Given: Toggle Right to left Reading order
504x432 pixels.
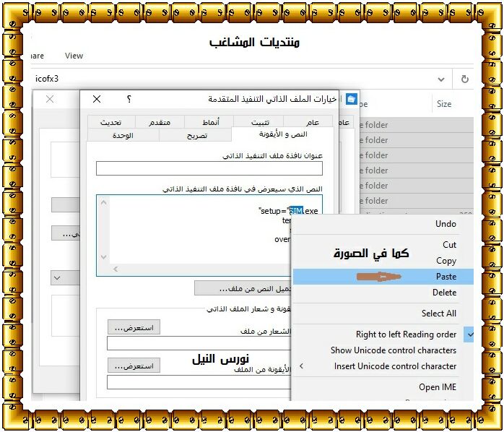Looking at the screenshot, I should click(407, 334).
